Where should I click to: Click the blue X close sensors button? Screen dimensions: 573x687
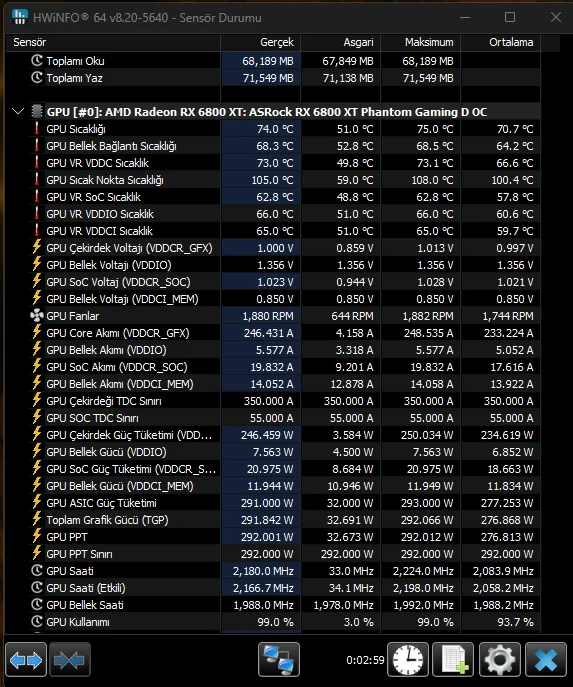(546, 659)
